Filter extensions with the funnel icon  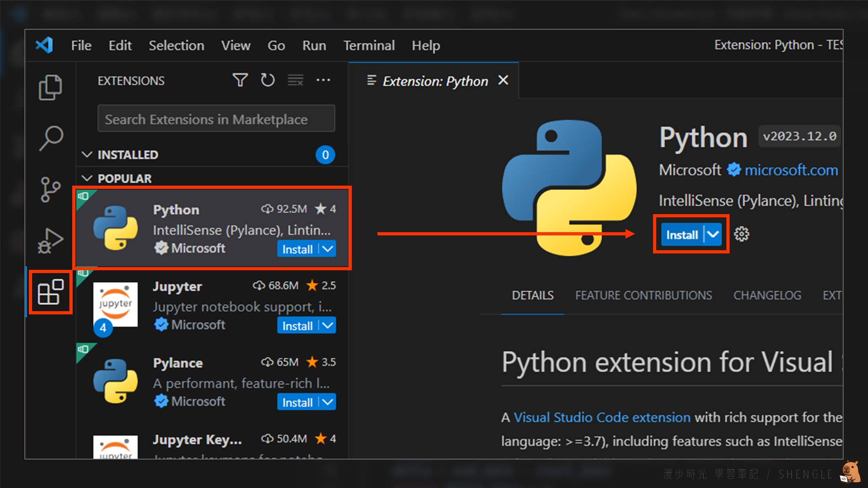pos(240,80)
